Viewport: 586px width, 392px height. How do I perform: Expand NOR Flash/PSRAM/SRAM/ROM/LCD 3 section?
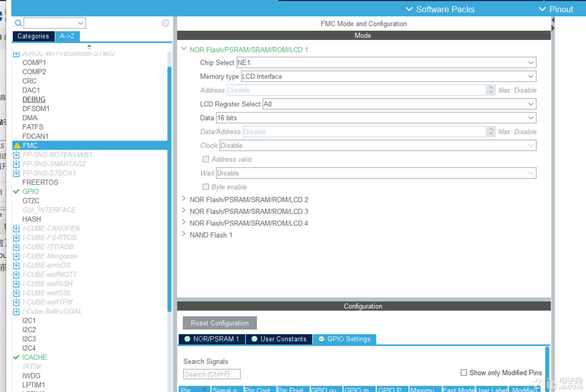click(184, 211)
